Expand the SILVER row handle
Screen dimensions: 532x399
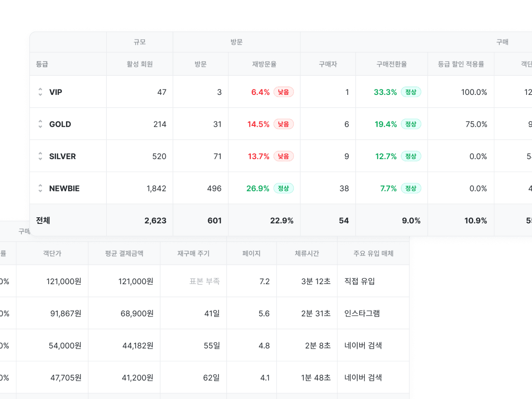[x=40, y=156]
